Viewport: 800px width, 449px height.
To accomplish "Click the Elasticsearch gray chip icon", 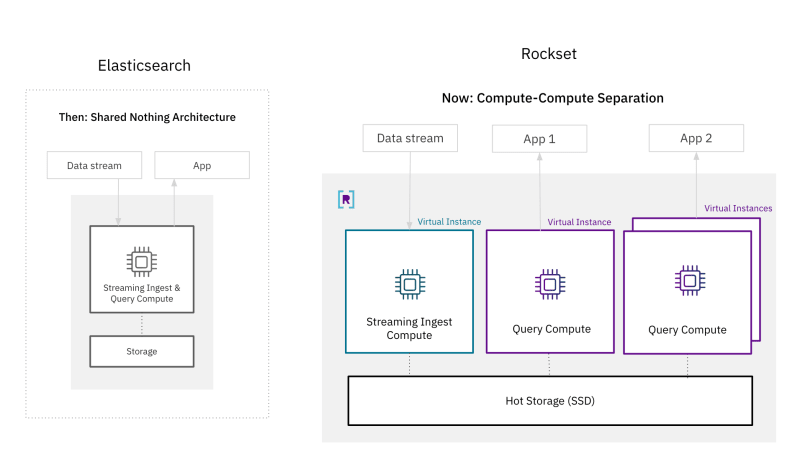I will 142,262.
